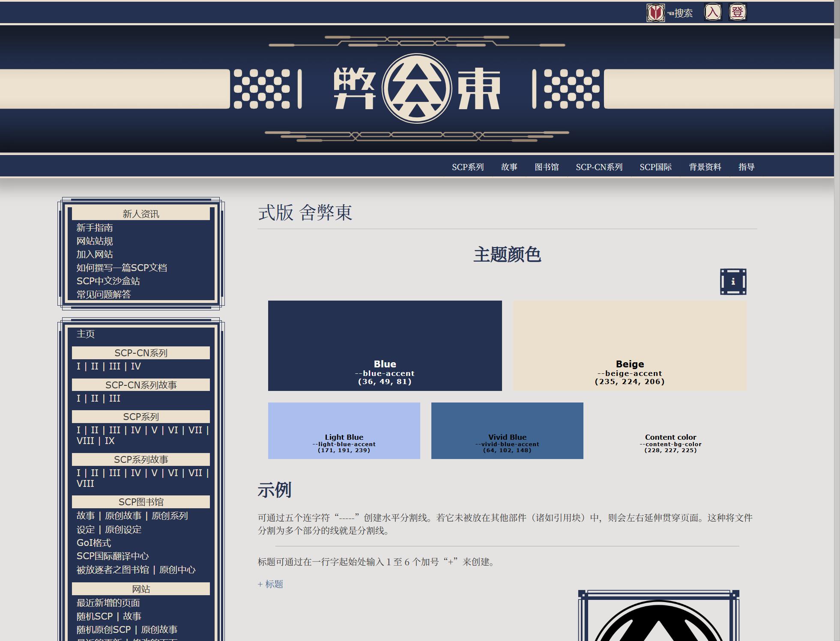Open the 新手指南 sidebar link
Viewport: 840px width, 641px height.
click(x=95, y=228)
